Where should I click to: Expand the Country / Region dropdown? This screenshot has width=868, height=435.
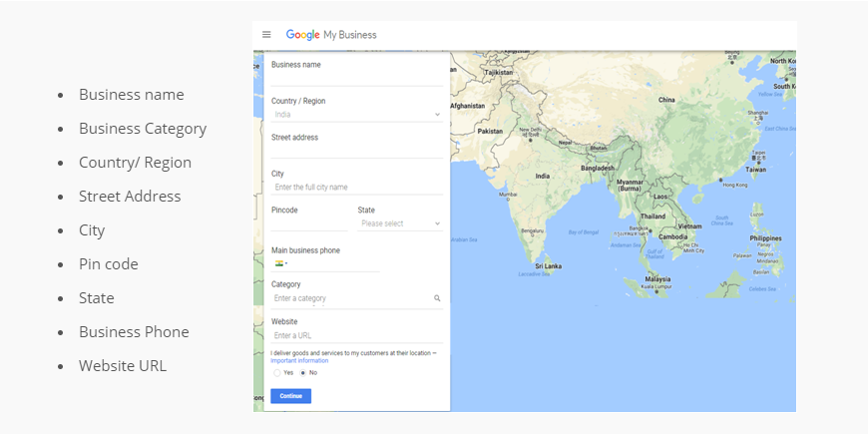pyautogui.click(x=356, y=115)
